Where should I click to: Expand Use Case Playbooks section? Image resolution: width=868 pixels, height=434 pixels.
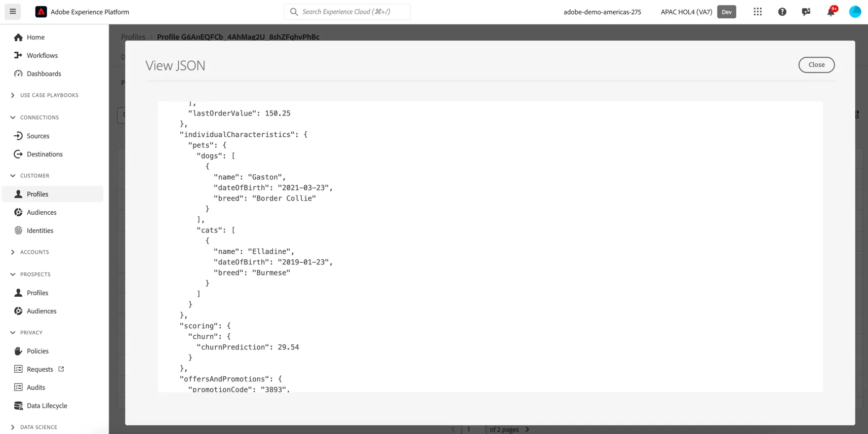13,95
